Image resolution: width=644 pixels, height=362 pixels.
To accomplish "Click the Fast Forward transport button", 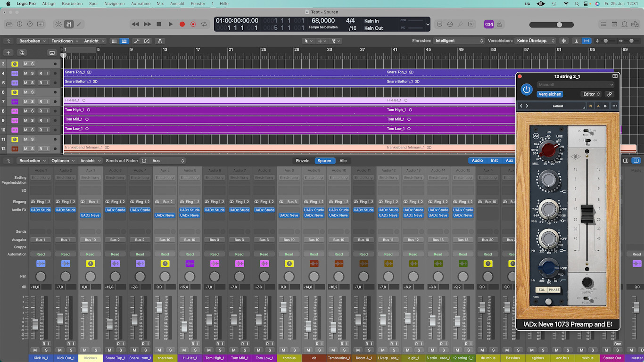I will 148,24.
